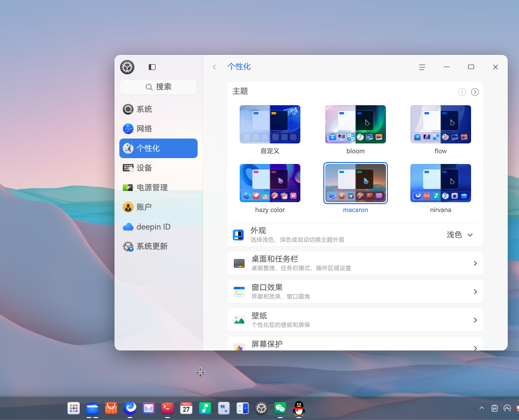
Task: Go to 设备 settings
Action: pos(158,167)
